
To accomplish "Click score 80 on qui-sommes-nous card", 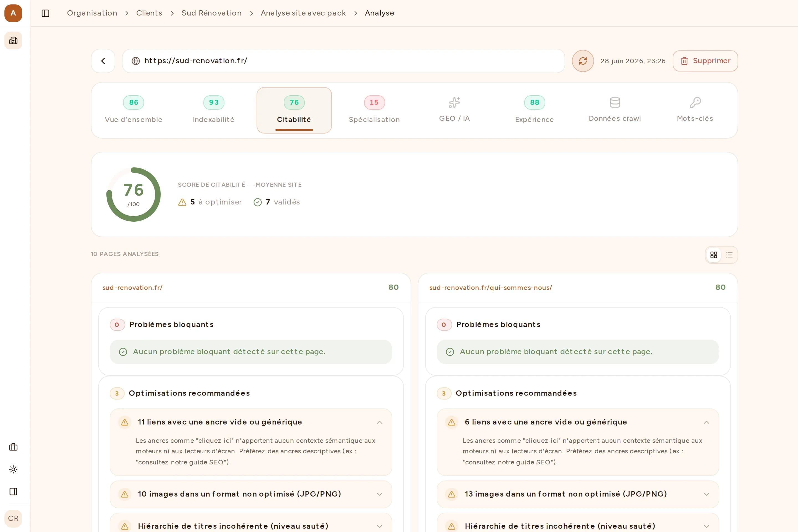I will point(721,287).
